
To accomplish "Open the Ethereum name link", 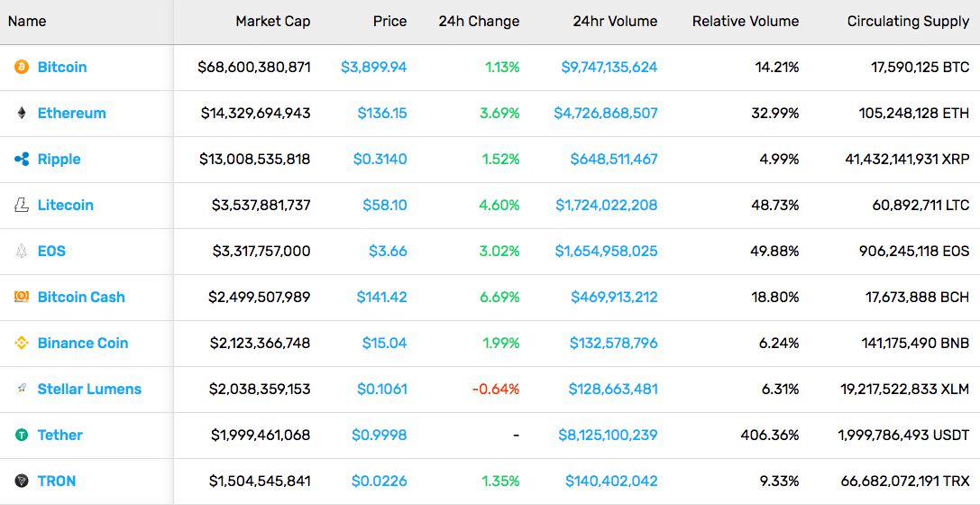I will click(72, 113).
